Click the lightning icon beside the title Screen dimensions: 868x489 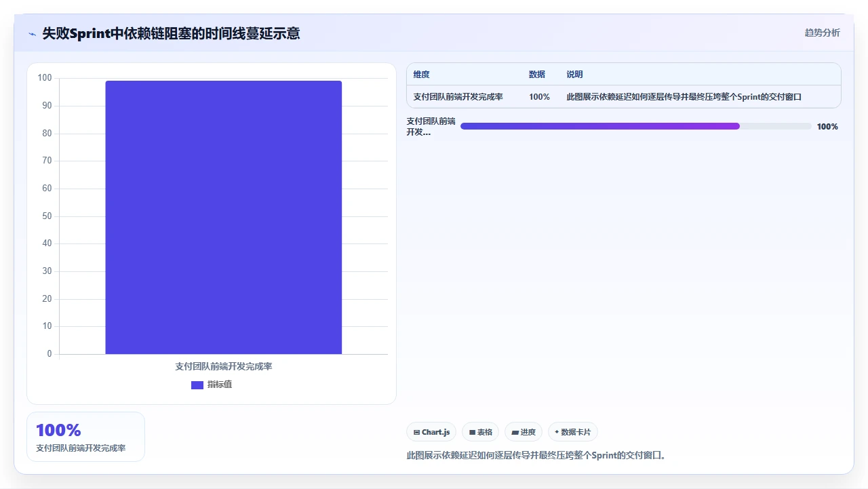click(32, 33)
